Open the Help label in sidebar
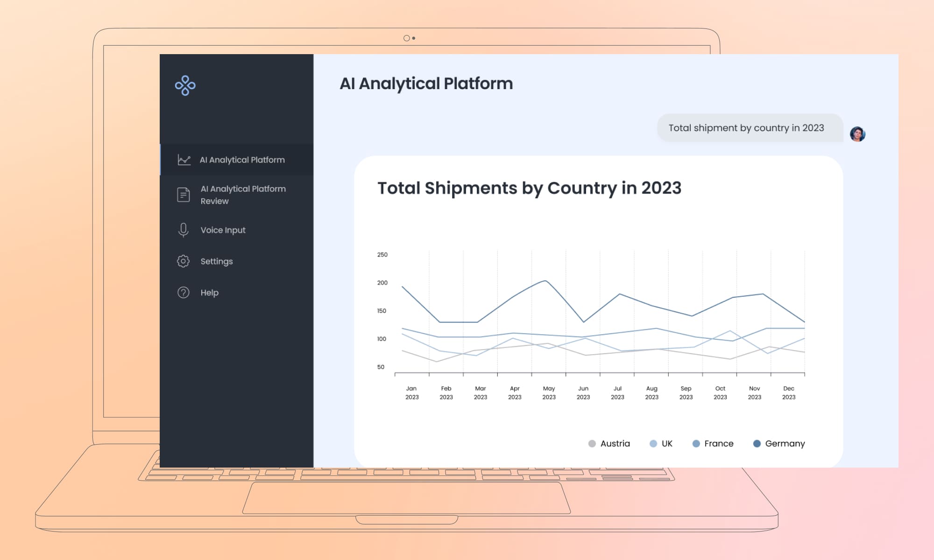The height and width of the screenshot is (560, 934). coord(209,293)
